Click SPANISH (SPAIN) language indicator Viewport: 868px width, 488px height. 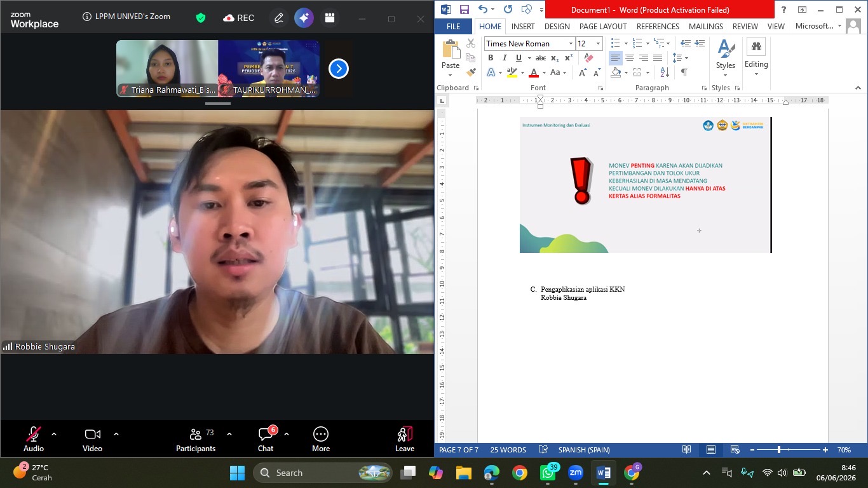(x=584, y=450)
